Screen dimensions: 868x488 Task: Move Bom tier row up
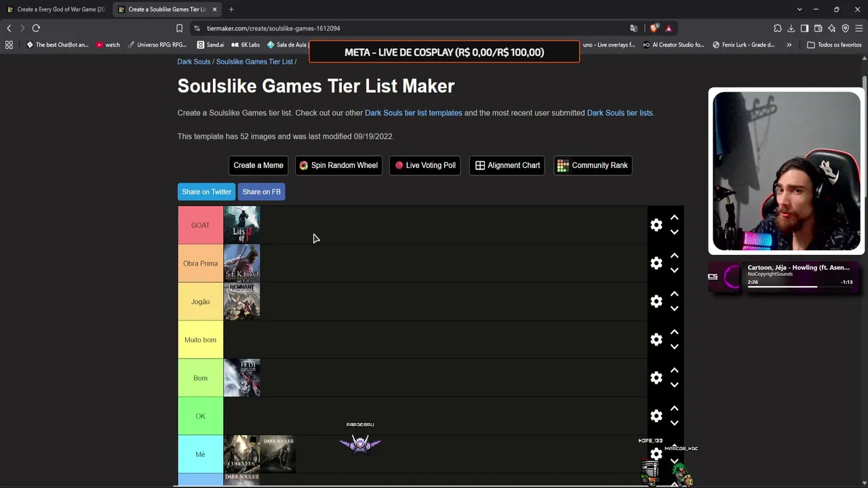click(x=674, y=370)
